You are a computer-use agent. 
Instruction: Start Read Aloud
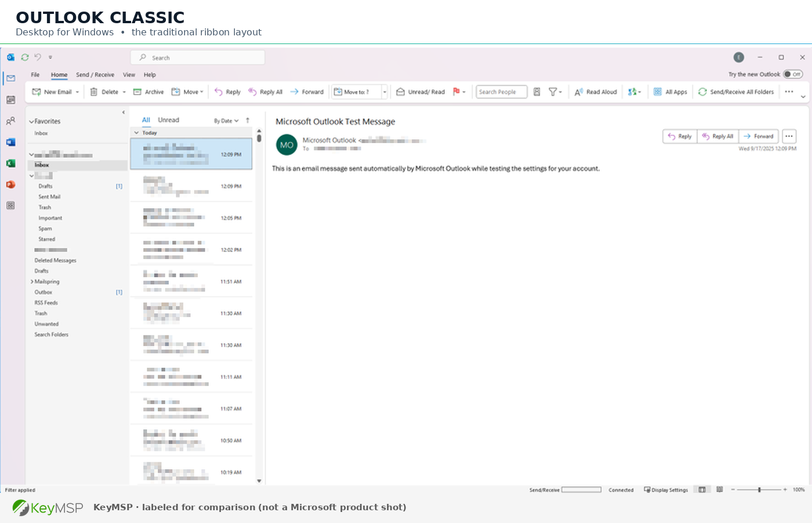(x=596, y=92)
